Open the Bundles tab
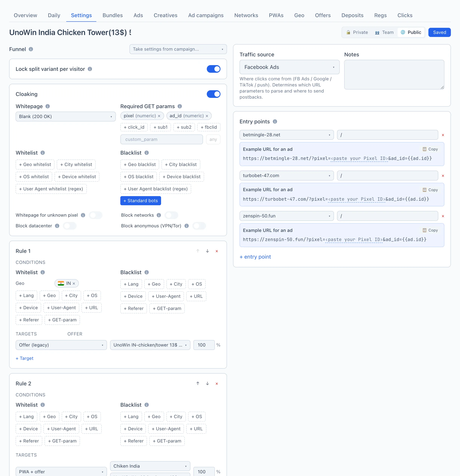460x476 pixels. click(x=113, y=15)
